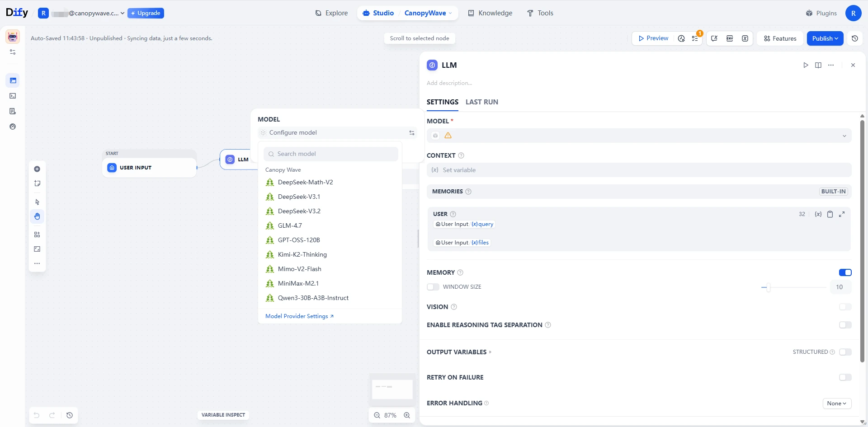Click the Preview button
Screen dimensions: 868x427
[x=653, y=38]
